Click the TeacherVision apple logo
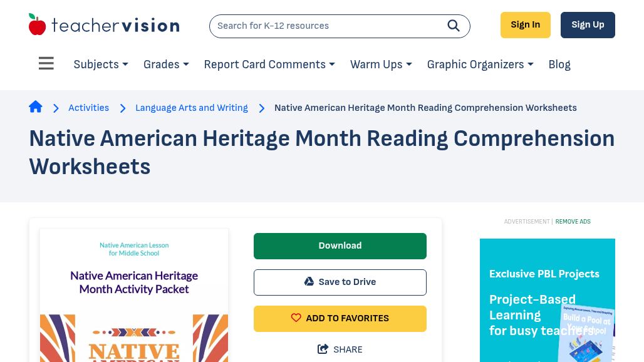Image resolution: width=644 pixels, height=362 pixels. [39, 24]
